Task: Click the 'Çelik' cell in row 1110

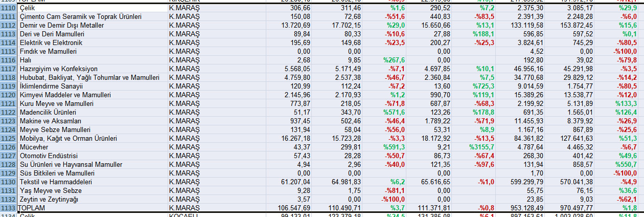Action: pos(93,8)
